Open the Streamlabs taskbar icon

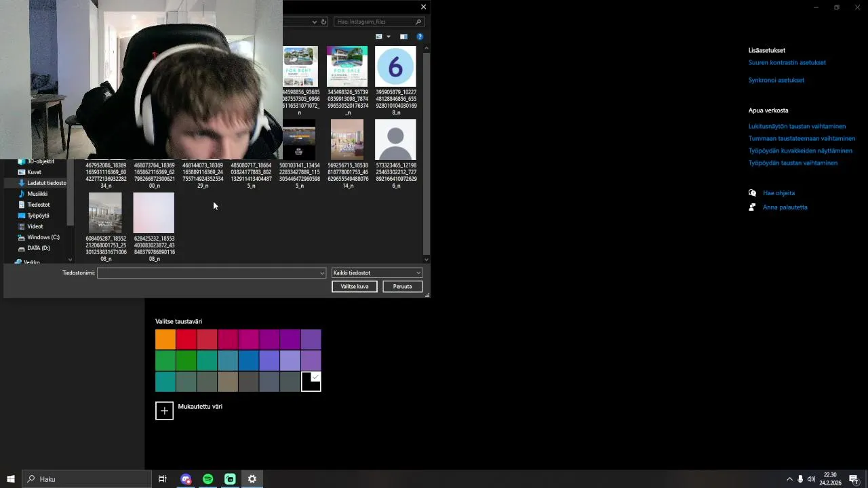(230, 479)
